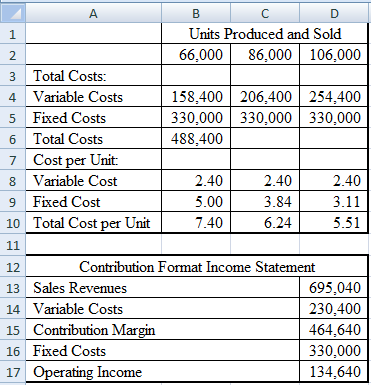Select the 'Variable Costs' label in row 4
Screen dimensions: 371x385
tap(78, 97)
